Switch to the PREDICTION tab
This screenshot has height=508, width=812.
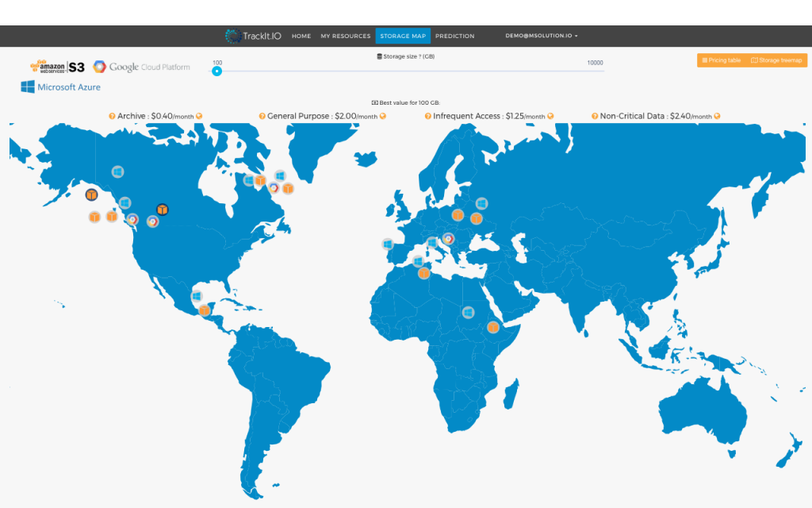coord(454,36)
